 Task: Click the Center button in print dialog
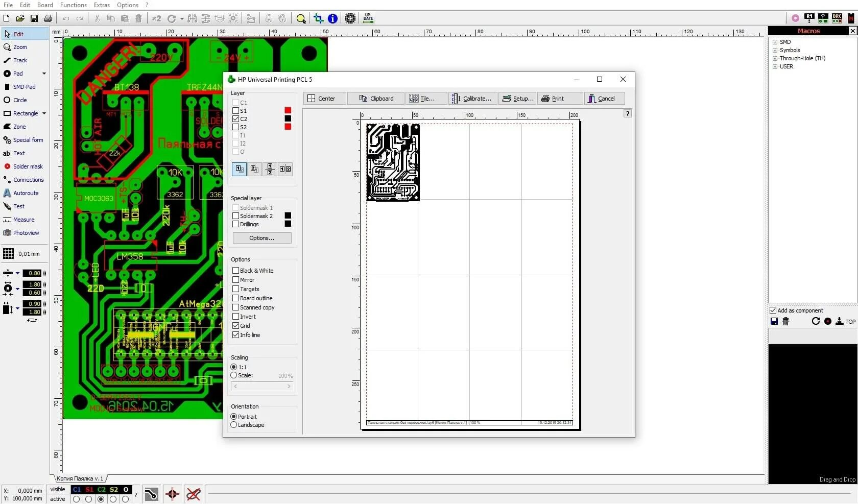tap(325, 99)
